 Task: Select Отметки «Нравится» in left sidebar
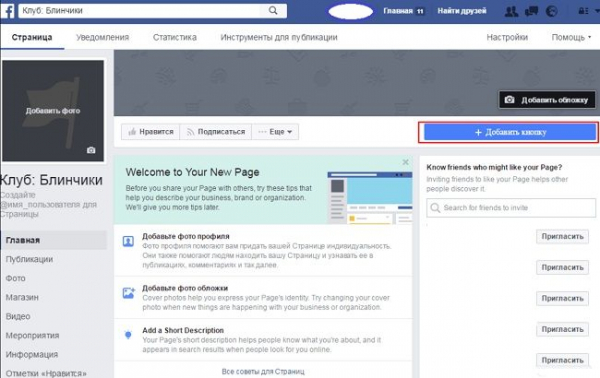(46, 373)
